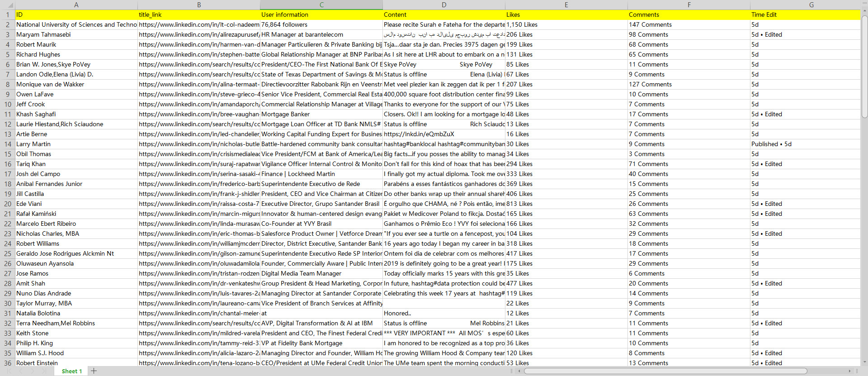Image resolution: width=868 pixels, height=376 pixels.
Task: Select the 'Mortgage Banker' cell
Action: (x=321, y=114)
